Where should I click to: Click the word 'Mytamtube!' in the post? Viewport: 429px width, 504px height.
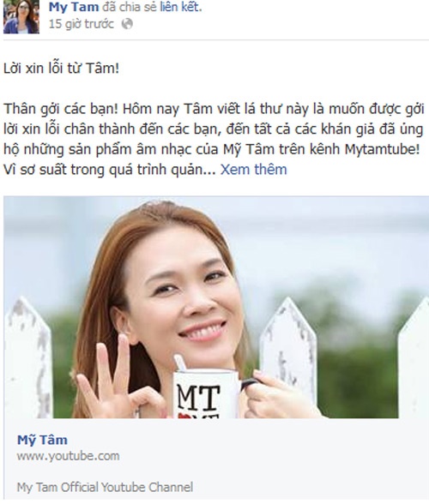[x=383, y=150]
